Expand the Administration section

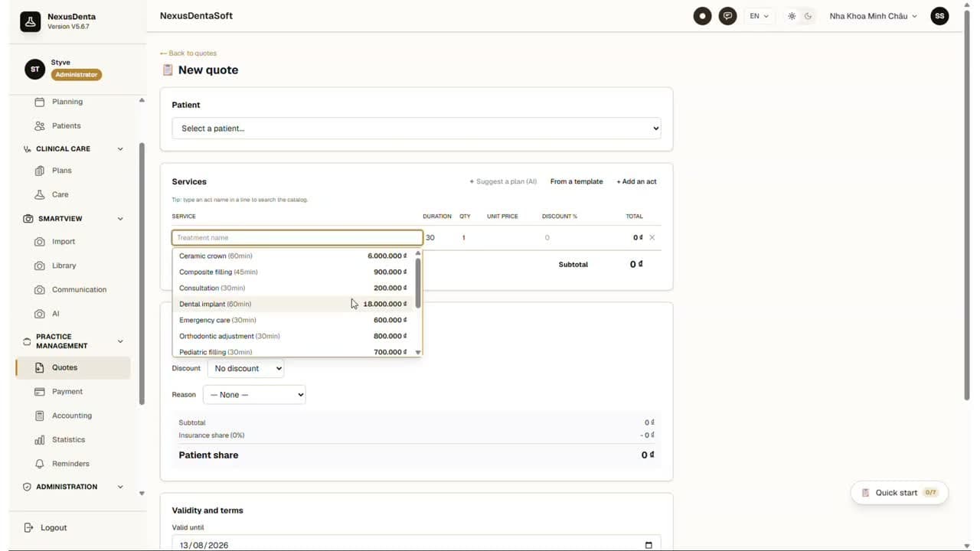tap(120, 487)
